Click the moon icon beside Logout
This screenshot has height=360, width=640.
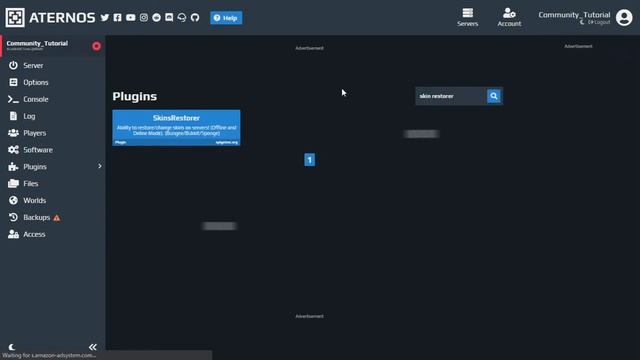[582, 22]
